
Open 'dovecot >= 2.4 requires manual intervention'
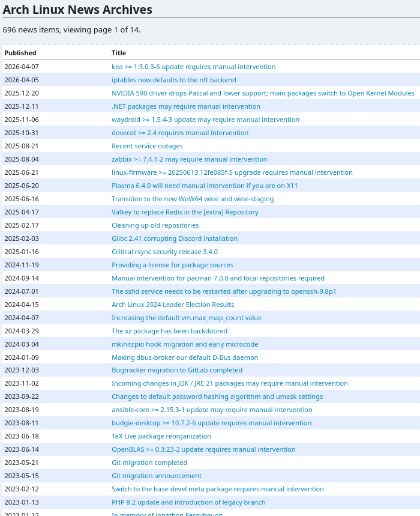[x=180, y=133]
